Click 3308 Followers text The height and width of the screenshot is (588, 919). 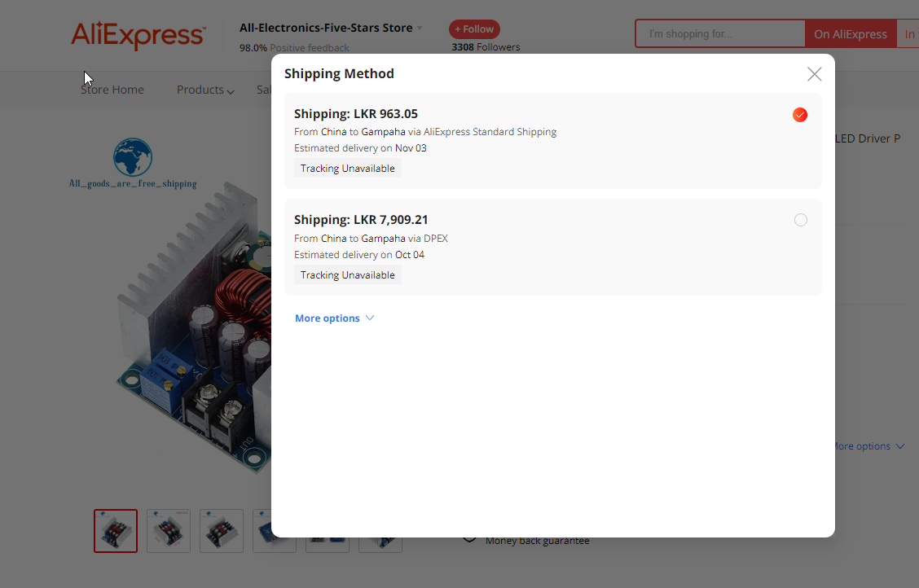tap(486, 47)
